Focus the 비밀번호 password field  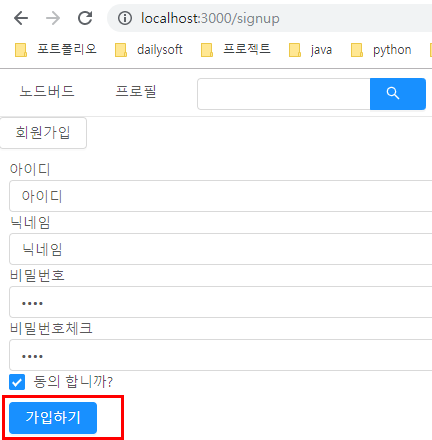(x=221, y=302)
